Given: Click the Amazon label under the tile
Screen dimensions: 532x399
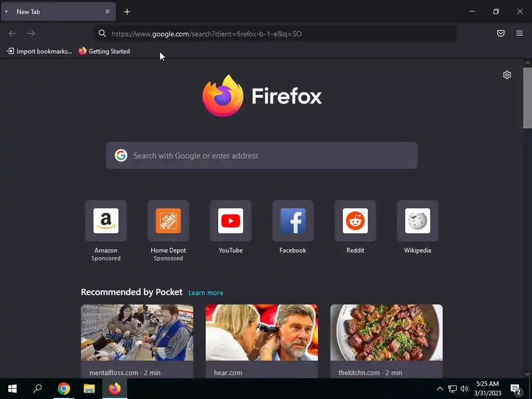Looking at the screenshot, I should point(106,250).
